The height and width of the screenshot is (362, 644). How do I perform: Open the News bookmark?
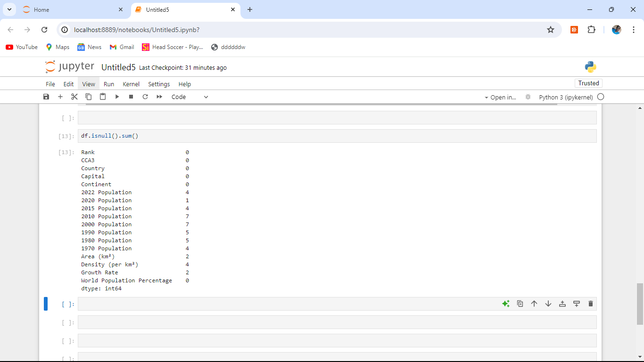coord(90,47)
